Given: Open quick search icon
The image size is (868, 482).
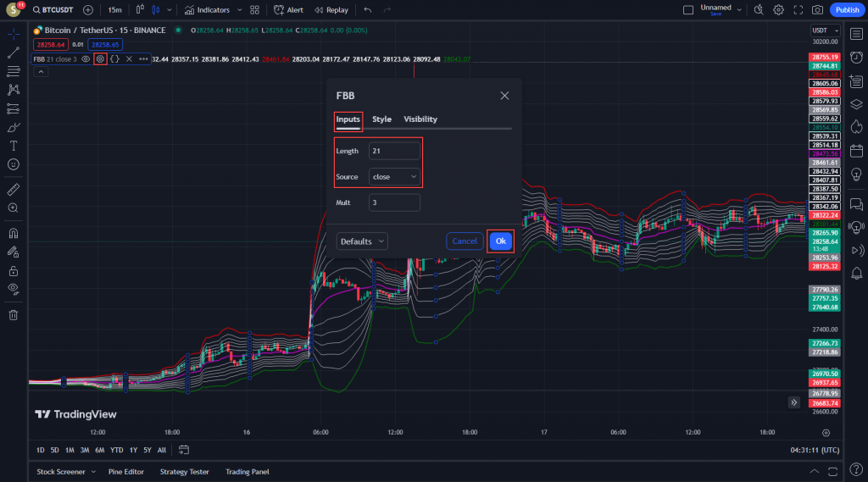Looking at the screenshot, I should point(759,10).
